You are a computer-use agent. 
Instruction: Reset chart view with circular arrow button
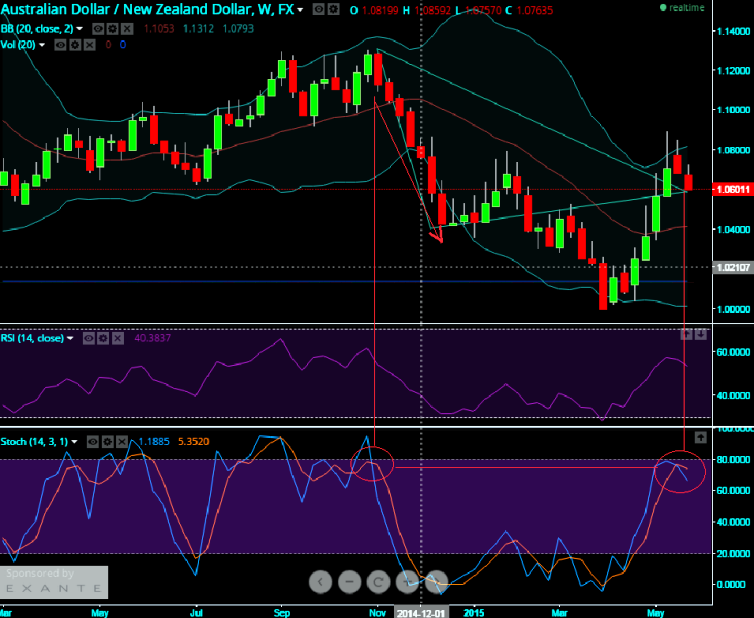378,582
